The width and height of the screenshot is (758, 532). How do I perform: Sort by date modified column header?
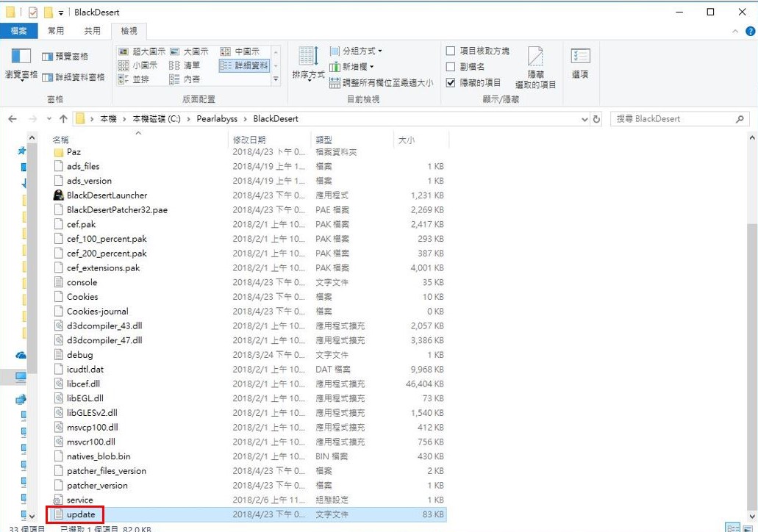click(269, 140)
